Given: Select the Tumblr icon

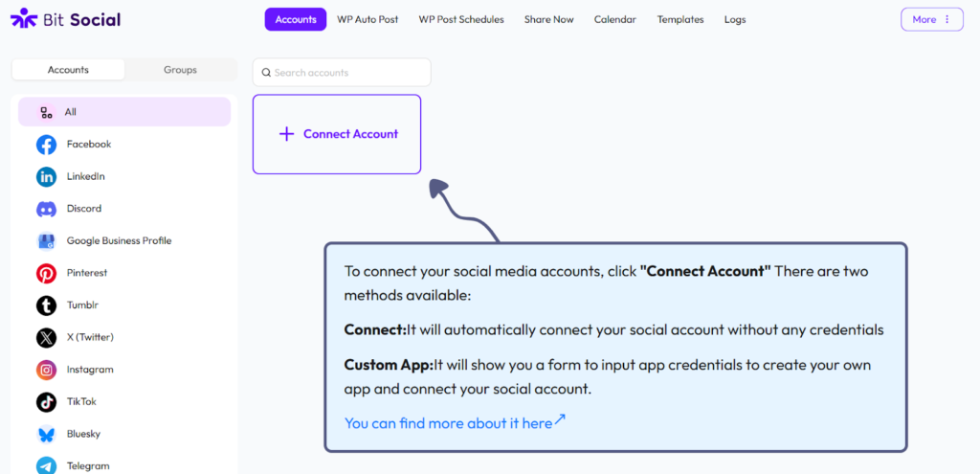Looking at the screenshot, I should (x=46, y=305).
